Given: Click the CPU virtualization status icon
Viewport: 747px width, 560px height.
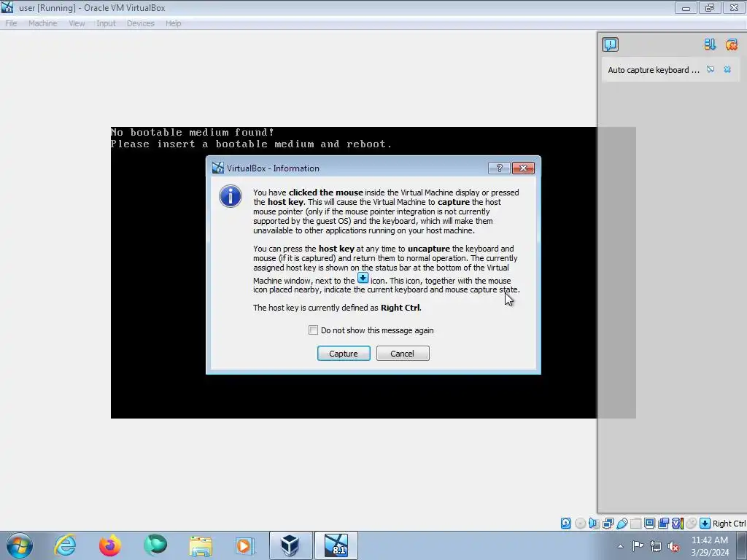Looking at the screenshot, I should pos(678,524).
